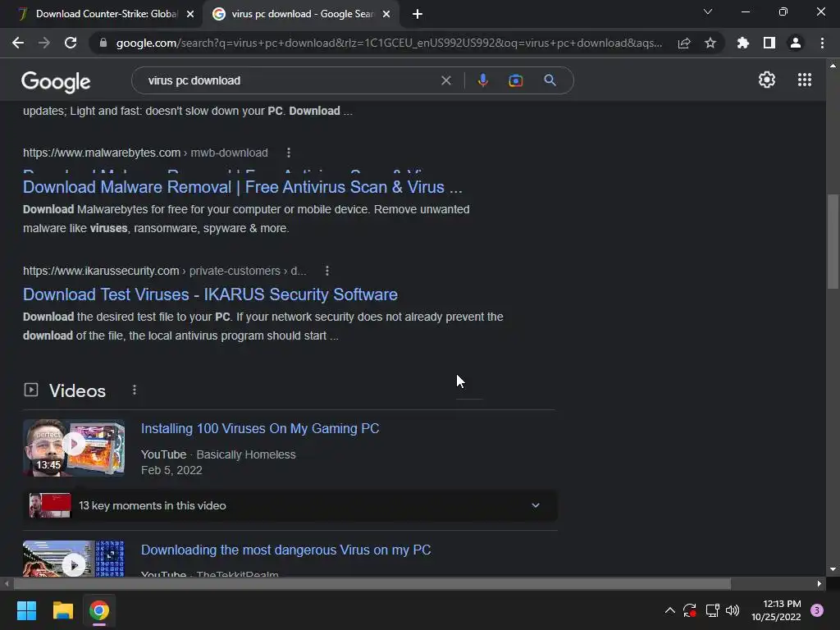The height and width of the screenshot is (630, 840).
Task: Open the Google apps grid
Action: pyautogui.click(x=804, y=80)
